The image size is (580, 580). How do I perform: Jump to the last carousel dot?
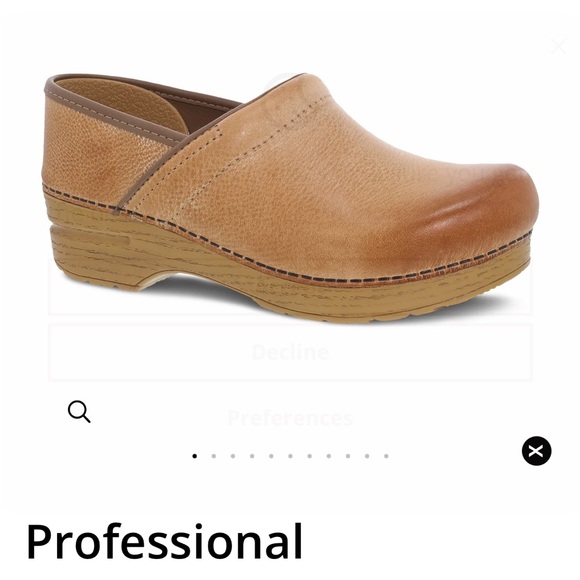pyautogui.click(x=386, y=456)
